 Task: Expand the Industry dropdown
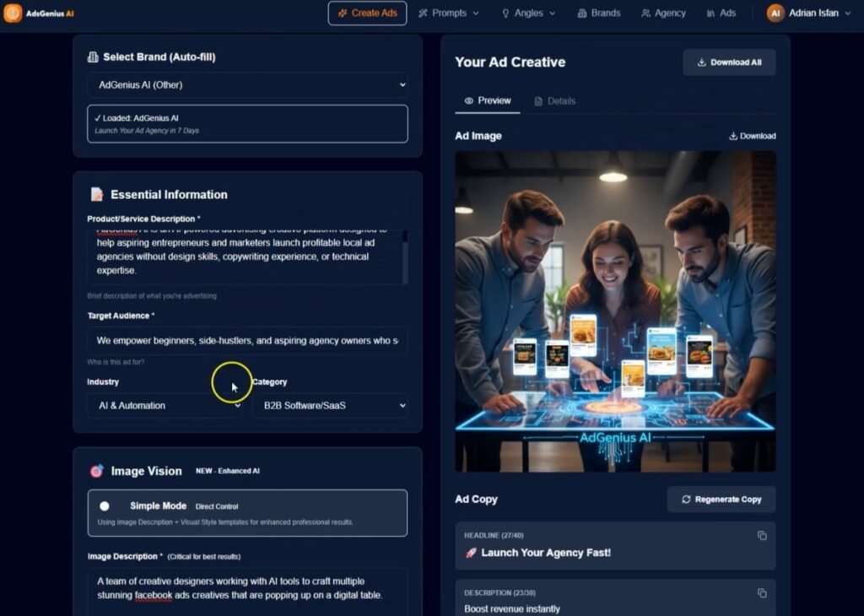click(x=165, y=406)
